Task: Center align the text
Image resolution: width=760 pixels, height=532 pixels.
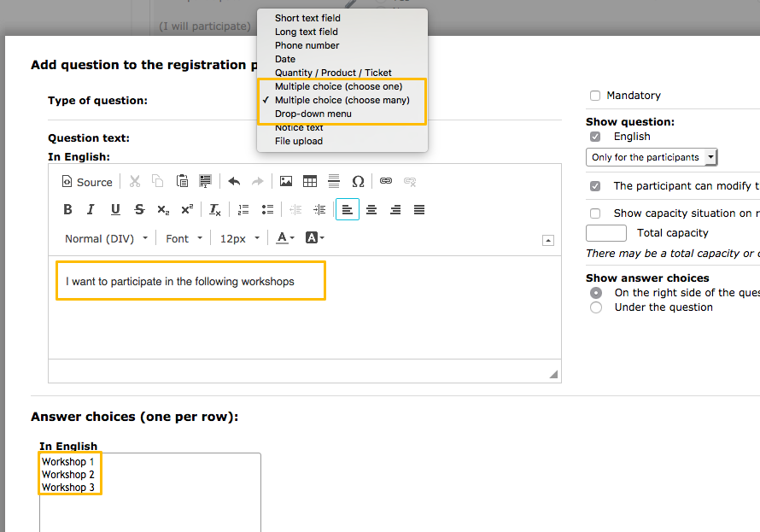Action: pyautogui.click(x=371, y=210)
